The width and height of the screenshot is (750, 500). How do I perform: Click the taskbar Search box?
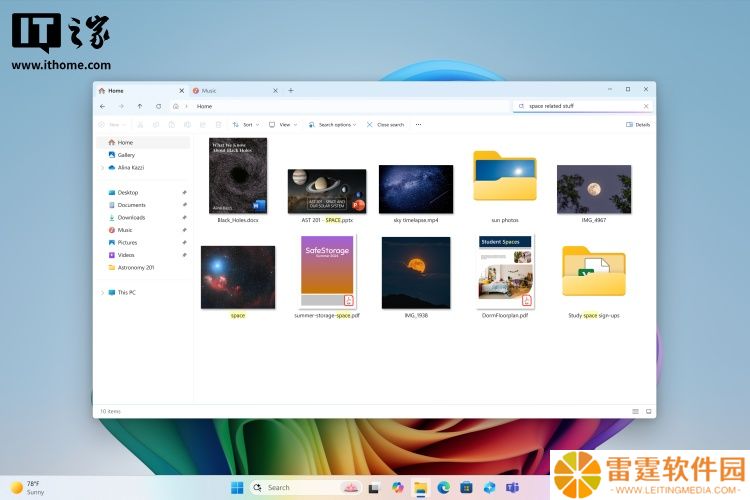(x=304, y=488)
